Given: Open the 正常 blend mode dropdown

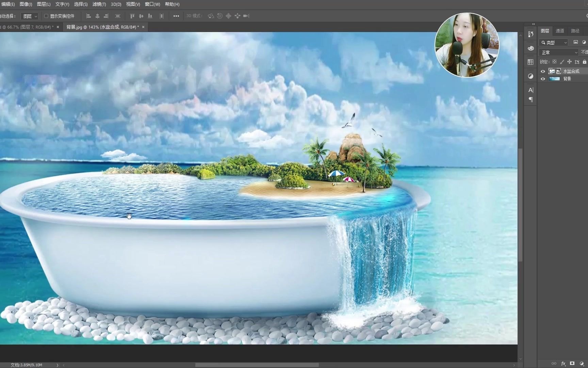Looking at the screenshot, I should [x=559, y=52].
